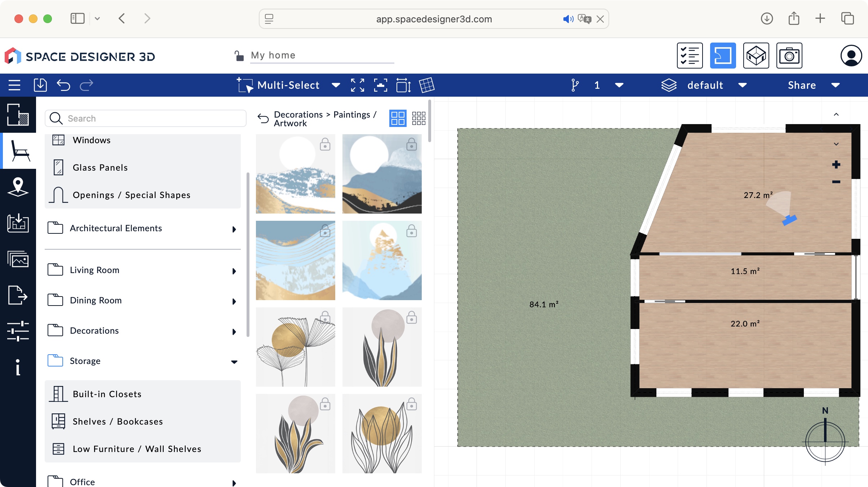Open the project checklist icon at top right

[x=690, y=56]
